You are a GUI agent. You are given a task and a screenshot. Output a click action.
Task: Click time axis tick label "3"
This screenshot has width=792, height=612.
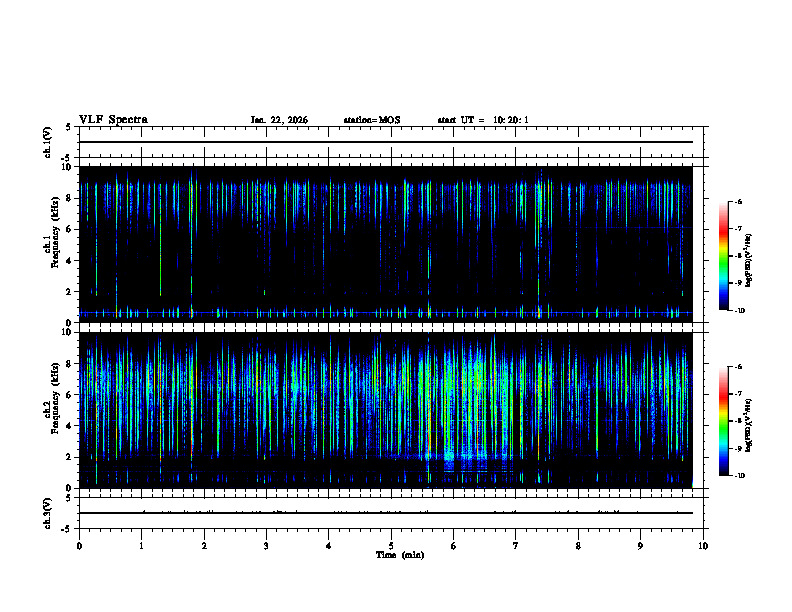click(267, 546)
